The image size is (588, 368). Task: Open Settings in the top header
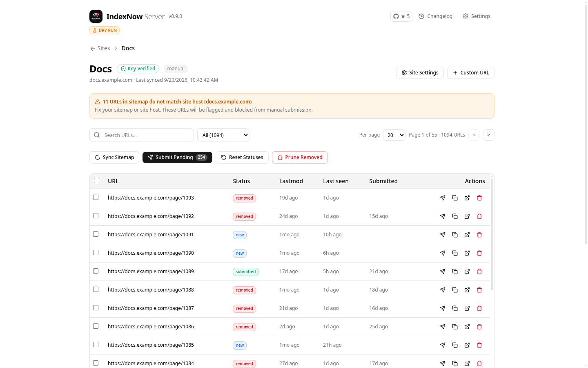pos(477,16)
